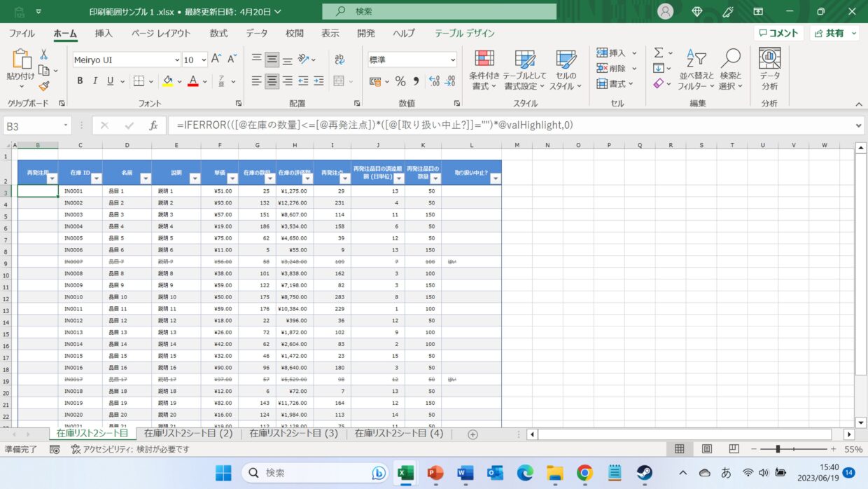Click the Windows Start button
This screenshot has width=868, height=489.
[223, 473]
